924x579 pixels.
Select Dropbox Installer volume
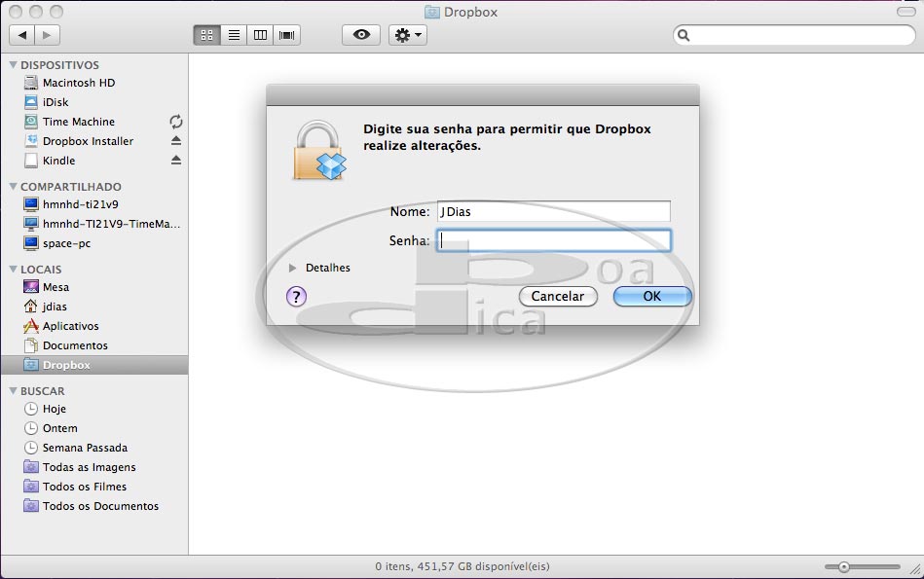94,141
